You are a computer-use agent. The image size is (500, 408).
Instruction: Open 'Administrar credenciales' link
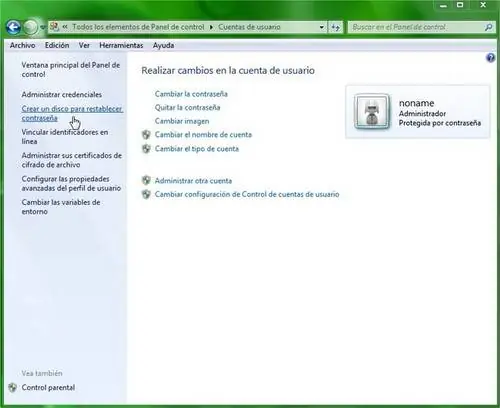pyautogui.click(x=62, y=95)
